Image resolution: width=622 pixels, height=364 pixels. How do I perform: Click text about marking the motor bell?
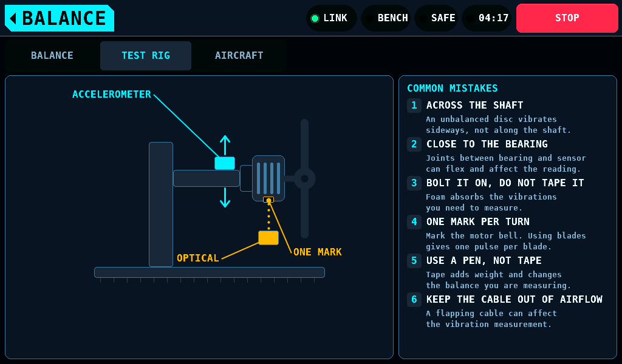506,241
